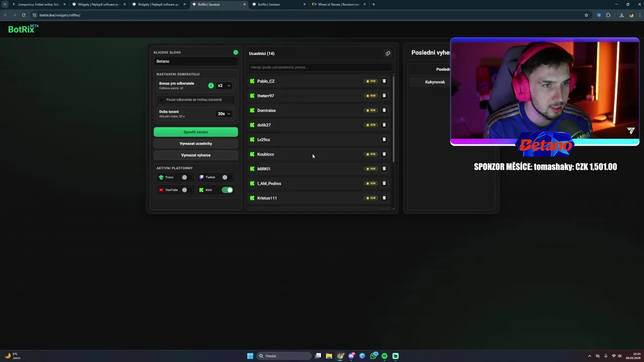The image size is (644, 362).
Task: Select participant name Lv29cz
Action: [264, 139]
